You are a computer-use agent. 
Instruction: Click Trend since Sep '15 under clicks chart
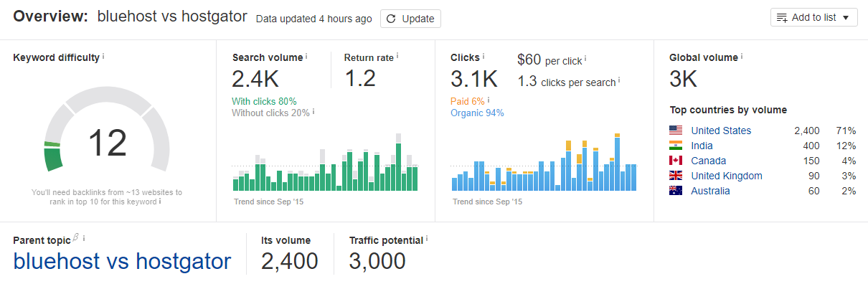[x=488, y=202]
